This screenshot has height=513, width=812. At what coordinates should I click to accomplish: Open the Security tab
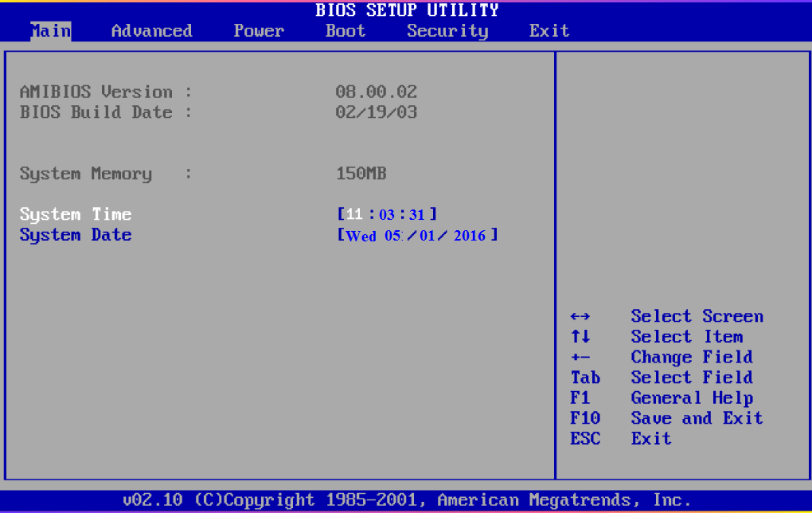pyautogui.click(x=447, y=31)
